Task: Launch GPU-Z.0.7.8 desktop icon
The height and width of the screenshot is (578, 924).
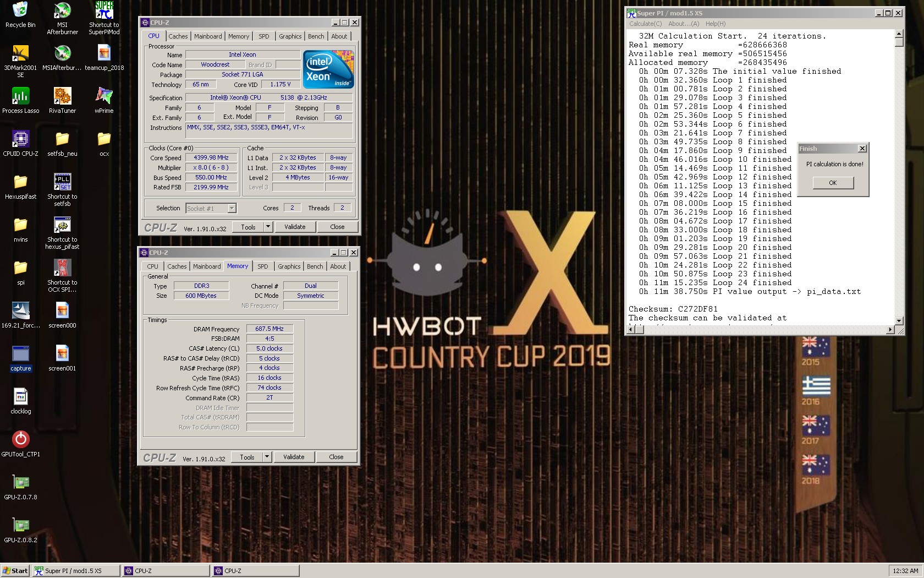Action: point(20,487)
